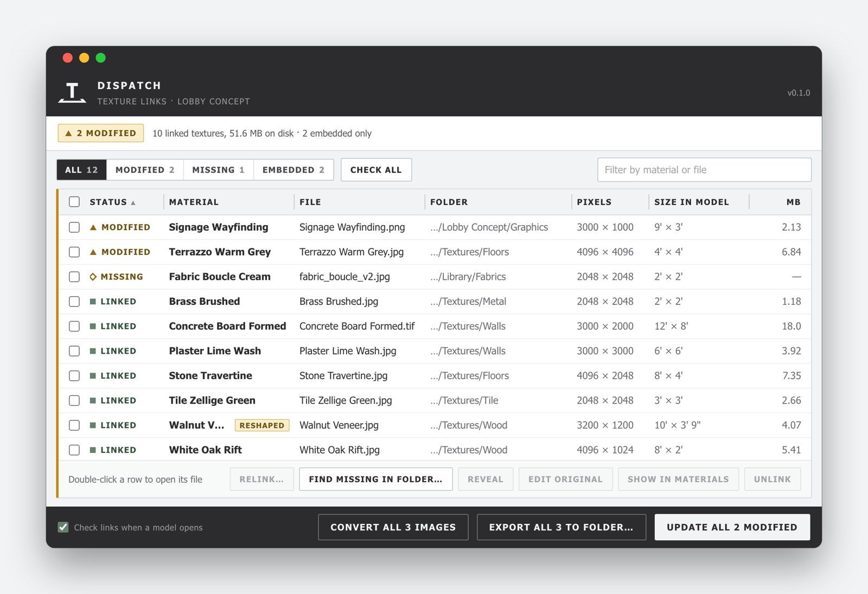Disable Check links when a model opens

[63, 527]
